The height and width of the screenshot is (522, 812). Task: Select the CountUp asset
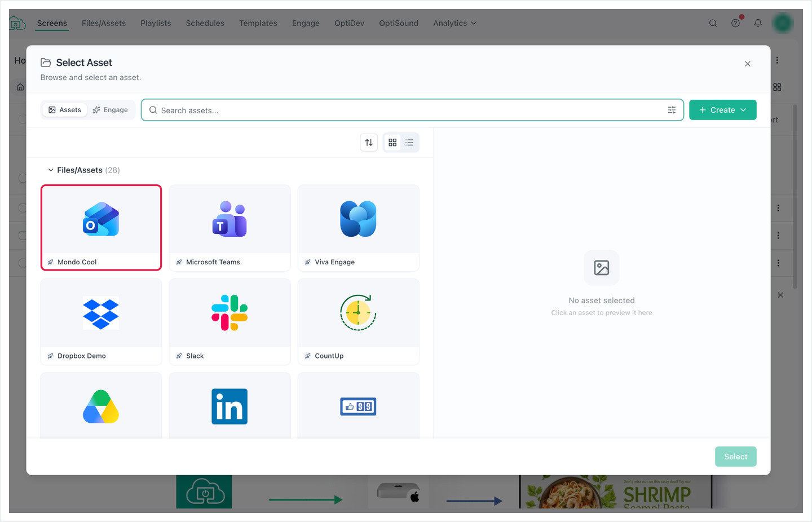pyautogui.click(x=358, y=322)
